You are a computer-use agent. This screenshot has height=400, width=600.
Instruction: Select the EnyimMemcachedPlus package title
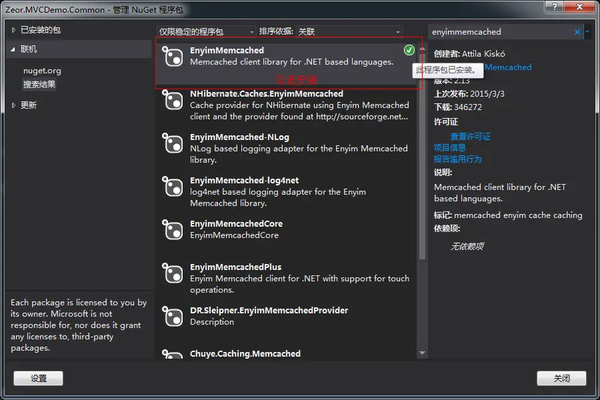[235, 267]
